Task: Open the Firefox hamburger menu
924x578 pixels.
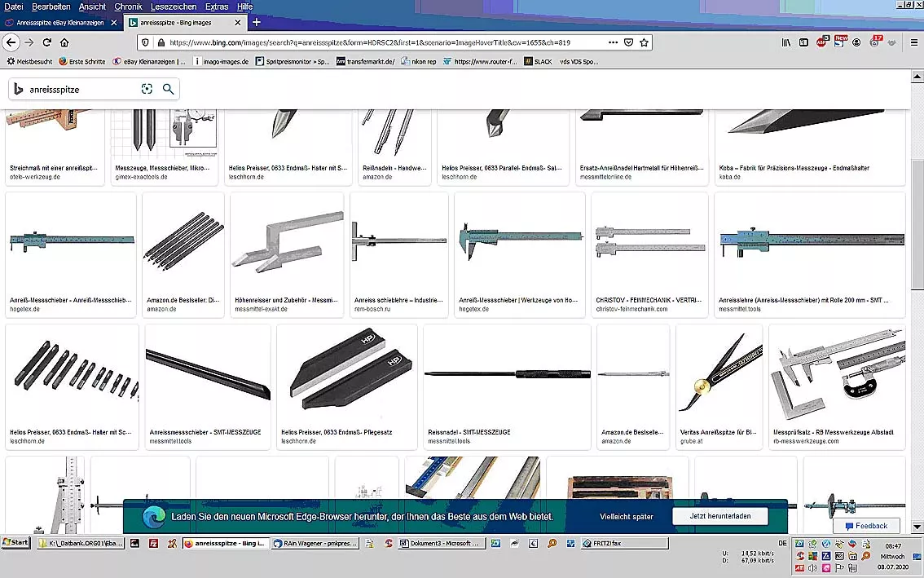Action: pyautogui.click(x=913, y=42)
